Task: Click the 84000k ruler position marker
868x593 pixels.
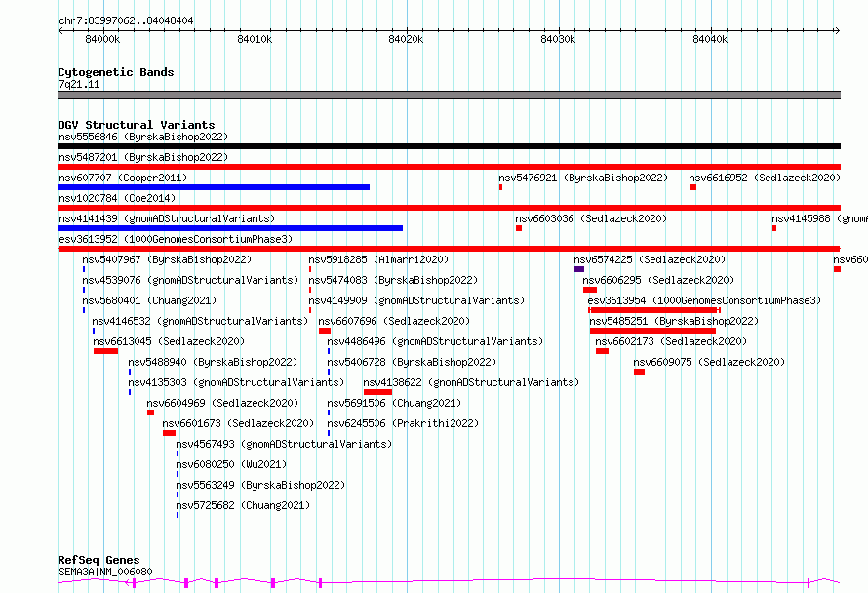Action: (102, 39)
